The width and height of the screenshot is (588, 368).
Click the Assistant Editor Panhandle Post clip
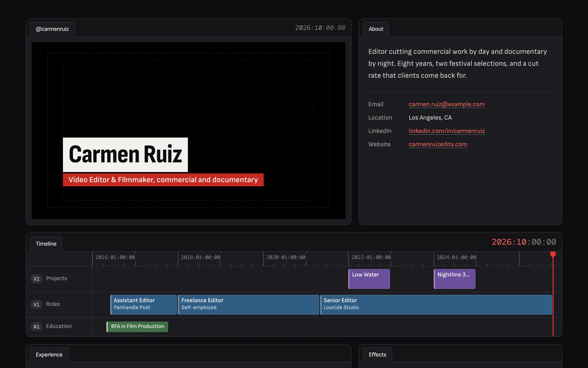[x=144, y=305]
